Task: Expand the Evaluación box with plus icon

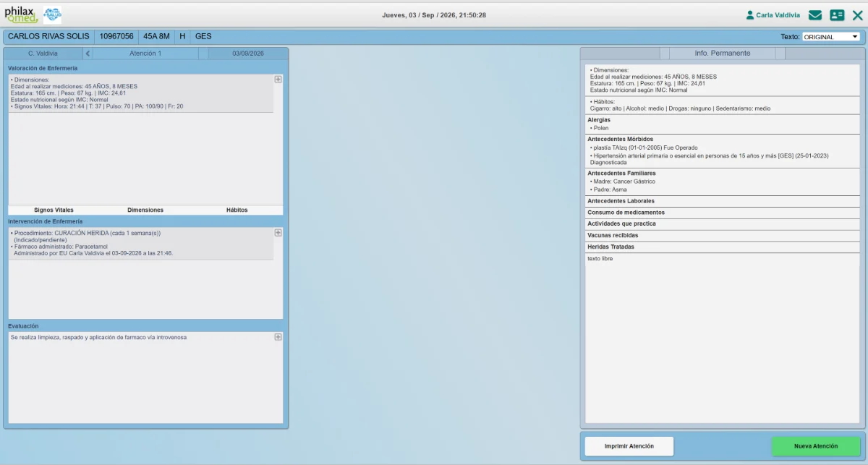Action: coord(278,337)
